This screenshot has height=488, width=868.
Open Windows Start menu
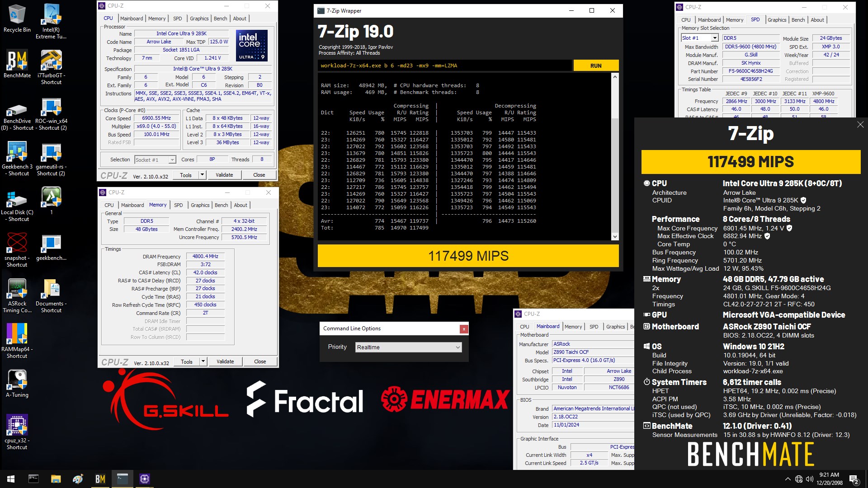click(x=11, y=479)
